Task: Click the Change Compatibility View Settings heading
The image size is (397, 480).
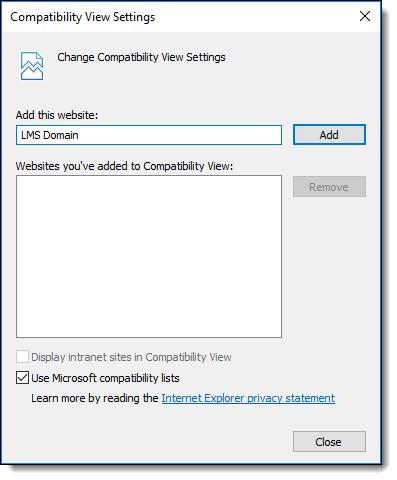Action: (x=141, y=57)
